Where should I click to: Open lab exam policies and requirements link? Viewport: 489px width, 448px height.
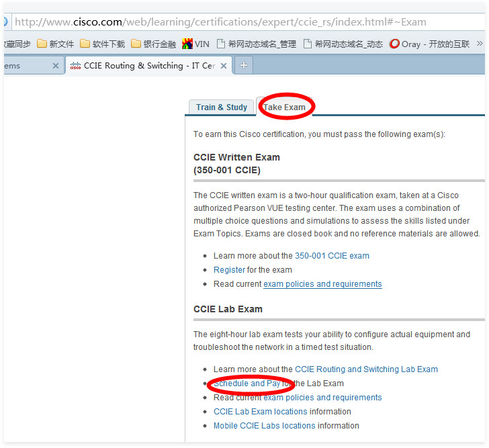[x=322, y=398]
